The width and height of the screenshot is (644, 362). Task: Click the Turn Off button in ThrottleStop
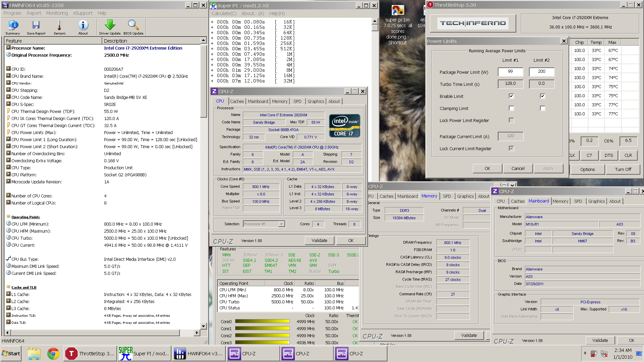click(623, 170)
